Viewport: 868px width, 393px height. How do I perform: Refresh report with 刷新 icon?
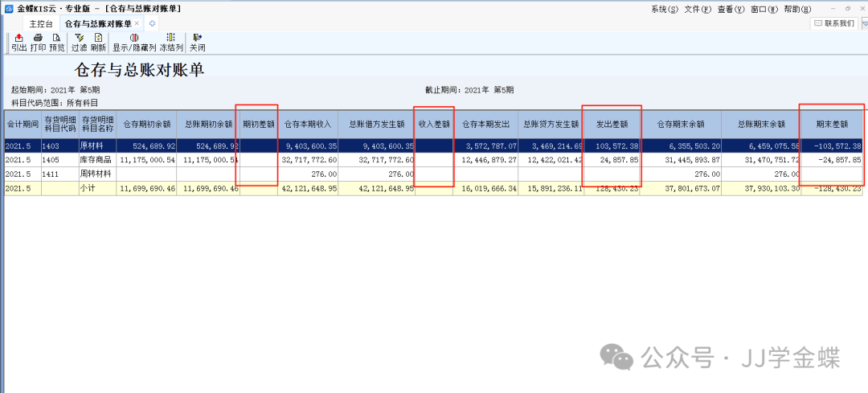click(98, 43)
